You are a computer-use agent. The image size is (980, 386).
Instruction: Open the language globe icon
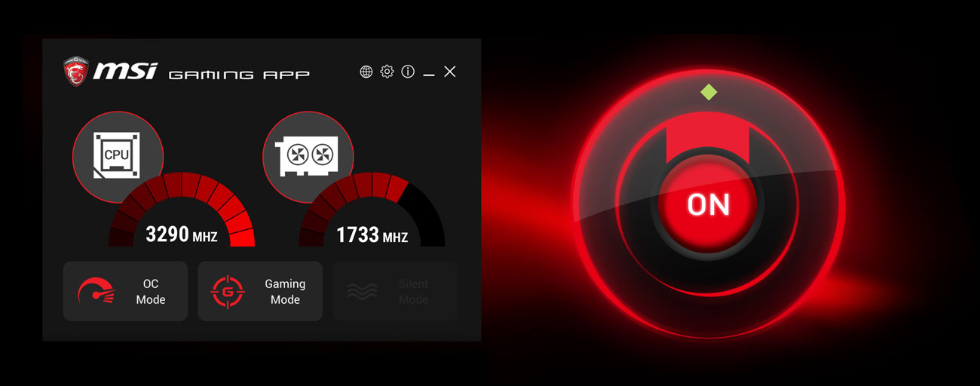tap(366, 72)
